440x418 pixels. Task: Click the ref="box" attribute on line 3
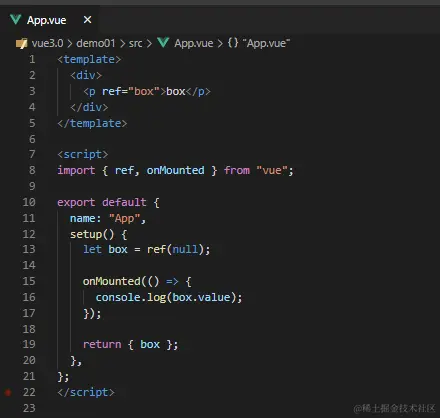[131, 91]
